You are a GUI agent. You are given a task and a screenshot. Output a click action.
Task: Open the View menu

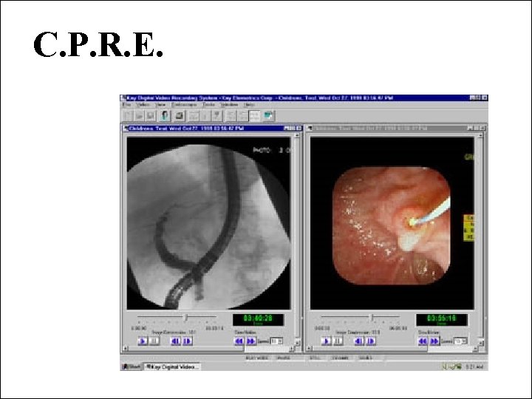pyautogui.click(x=160, y=105)
